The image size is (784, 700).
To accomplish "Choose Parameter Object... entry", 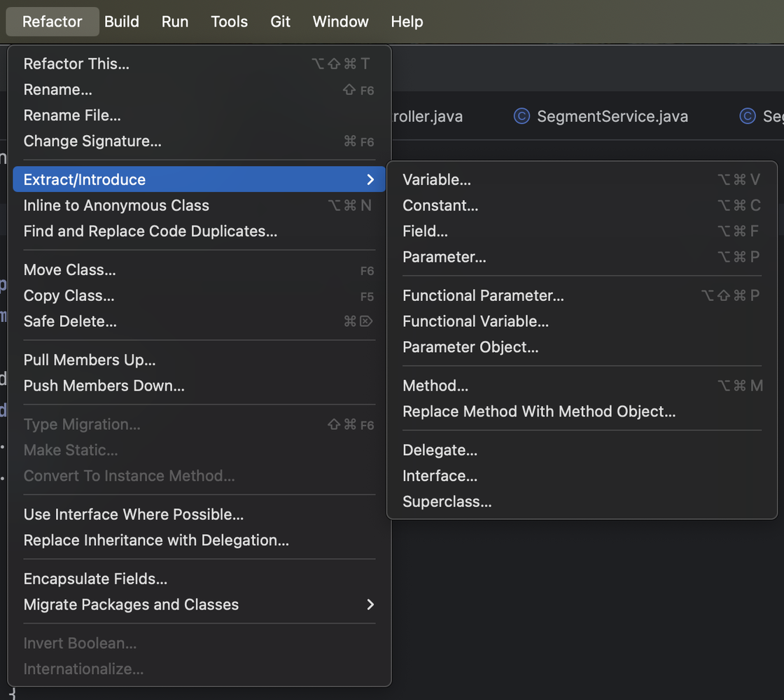I will tap(582, 347).
